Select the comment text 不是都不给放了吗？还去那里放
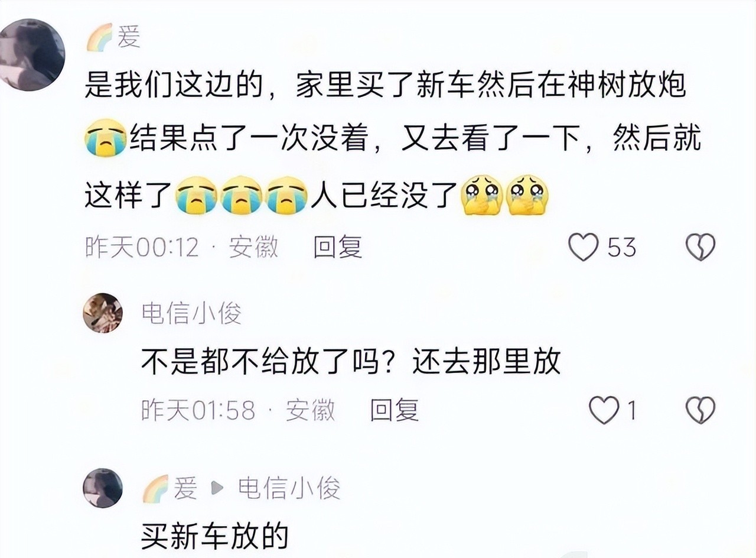This screenshot has width=756, height=558. click(x=351, y=361)
